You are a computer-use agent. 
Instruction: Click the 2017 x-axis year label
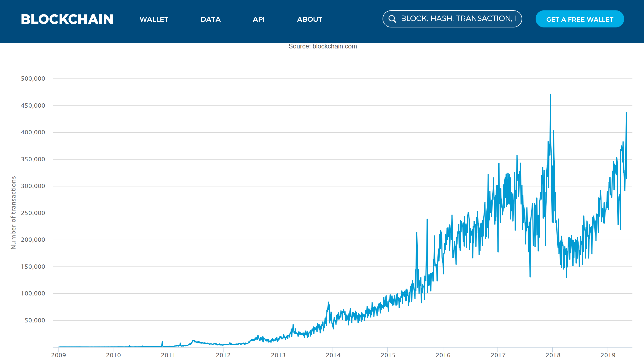pos(498,355)
